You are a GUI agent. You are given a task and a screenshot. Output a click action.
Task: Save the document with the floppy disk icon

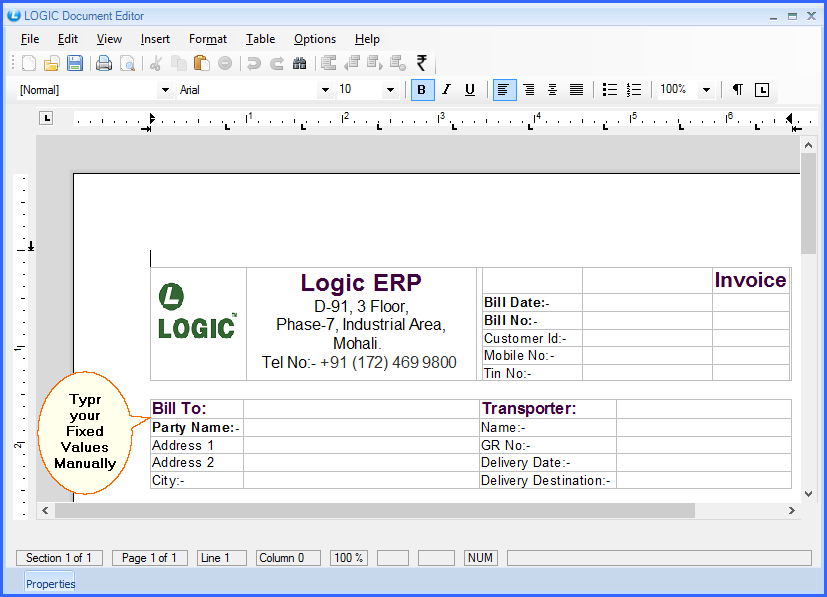(x=75, y=63)
